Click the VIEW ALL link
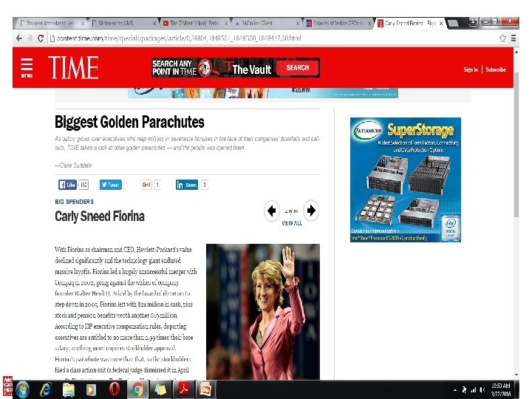 [x=291, y=223]
